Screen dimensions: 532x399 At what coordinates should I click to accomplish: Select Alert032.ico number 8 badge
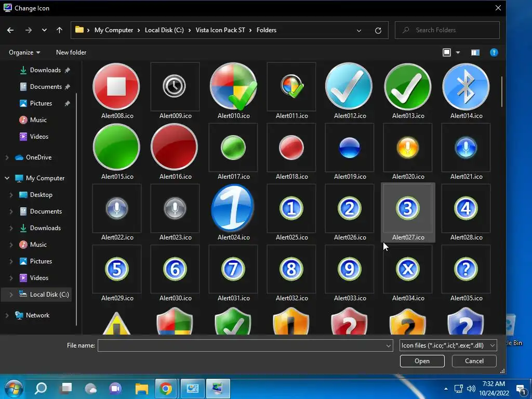(291, 269)
